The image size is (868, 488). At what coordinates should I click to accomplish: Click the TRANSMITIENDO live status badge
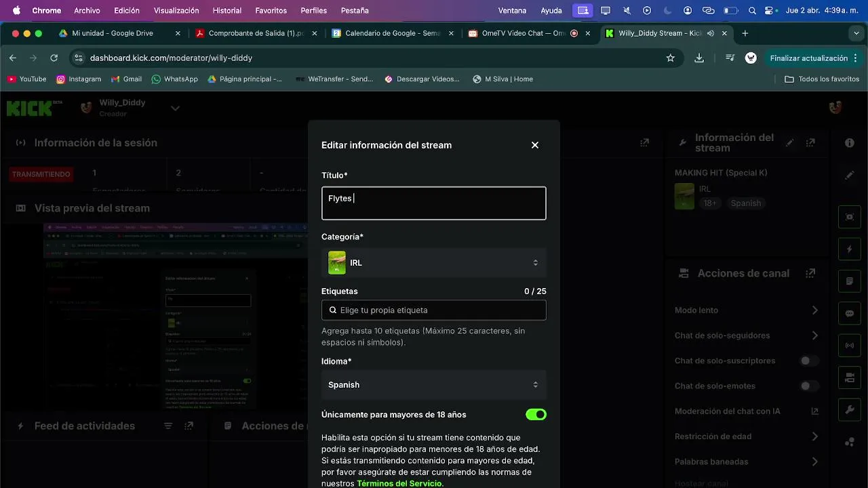(x=41, y=175)
